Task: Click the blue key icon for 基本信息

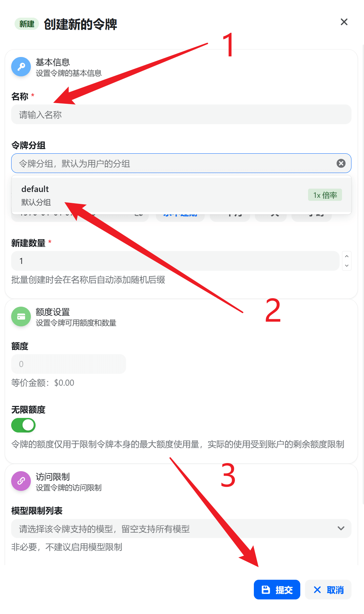Action: (x=21, y=66)
